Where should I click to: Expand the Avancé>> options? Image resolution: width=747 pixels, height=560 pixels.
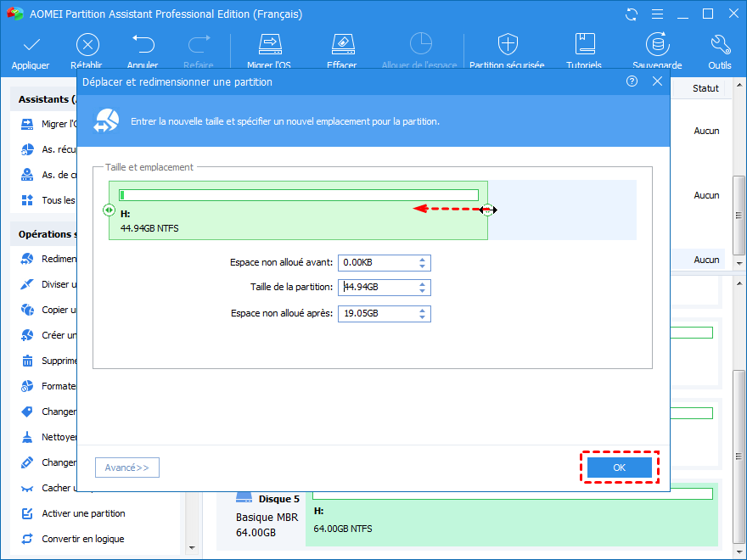127,468
